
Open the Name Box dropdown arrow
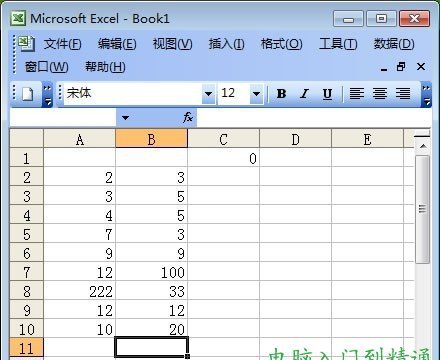125,118
